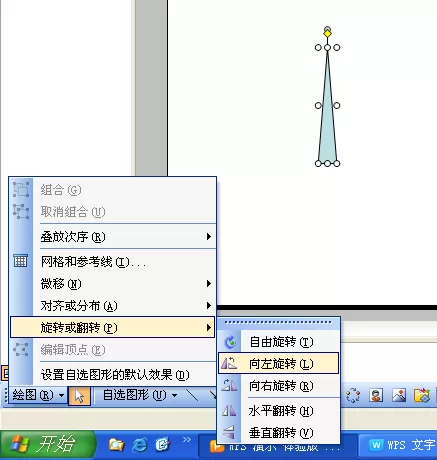Screen dimensions: 437x460
Task: Click 对齐或分布 (A) menu text
Action: click(x=79, y=306)
